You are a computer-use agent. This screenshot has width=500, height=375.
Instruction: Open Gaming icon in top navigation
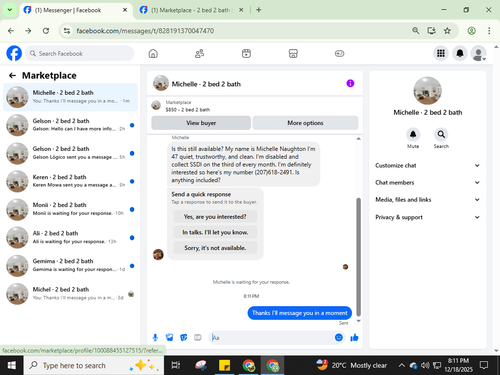point(339,53)
